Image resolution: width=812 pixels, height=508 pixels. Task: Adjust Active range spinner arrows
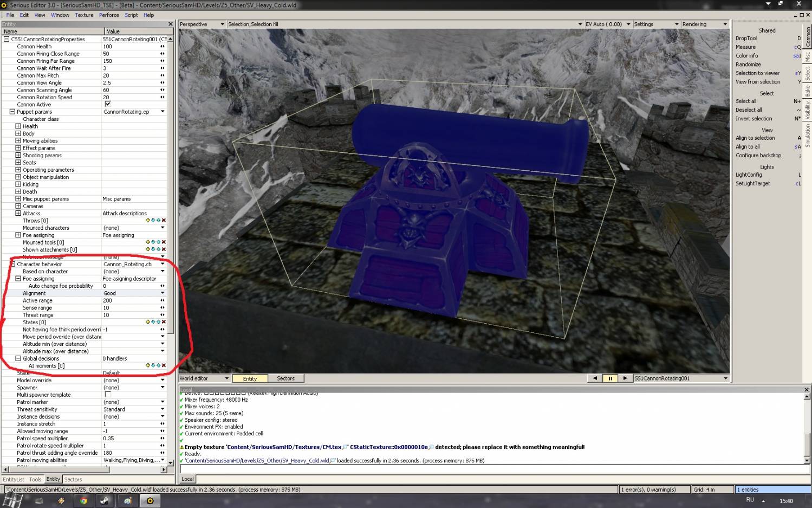point(162,300)
